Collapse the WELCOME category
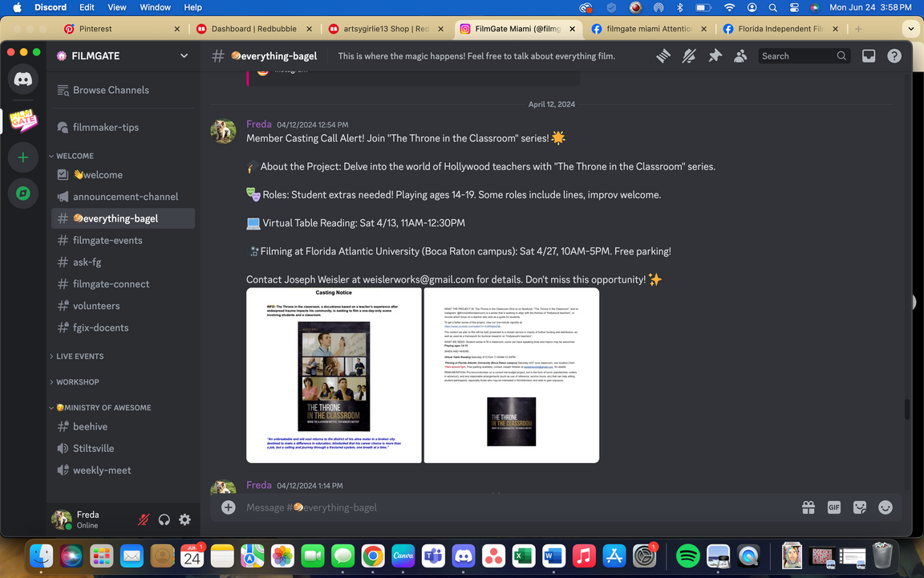Screen dimensions: 924x578 pos(75,156)
